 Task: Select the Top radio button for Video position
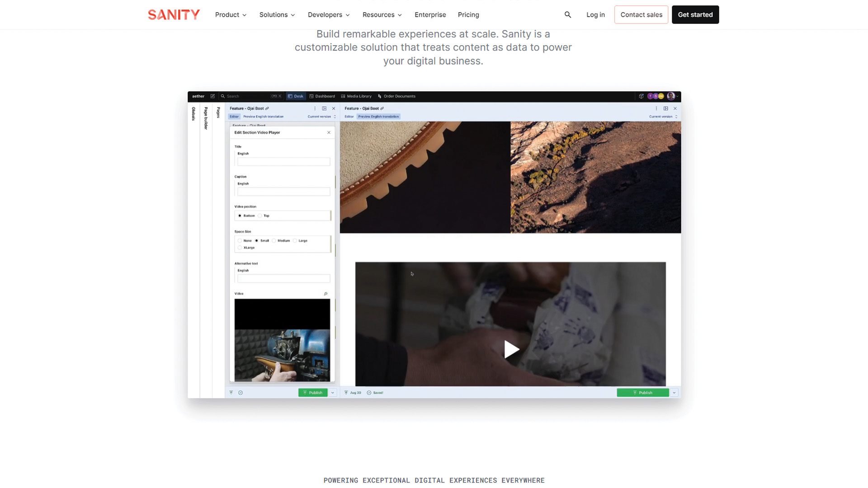pyautogui.click(x=260, y=216)
